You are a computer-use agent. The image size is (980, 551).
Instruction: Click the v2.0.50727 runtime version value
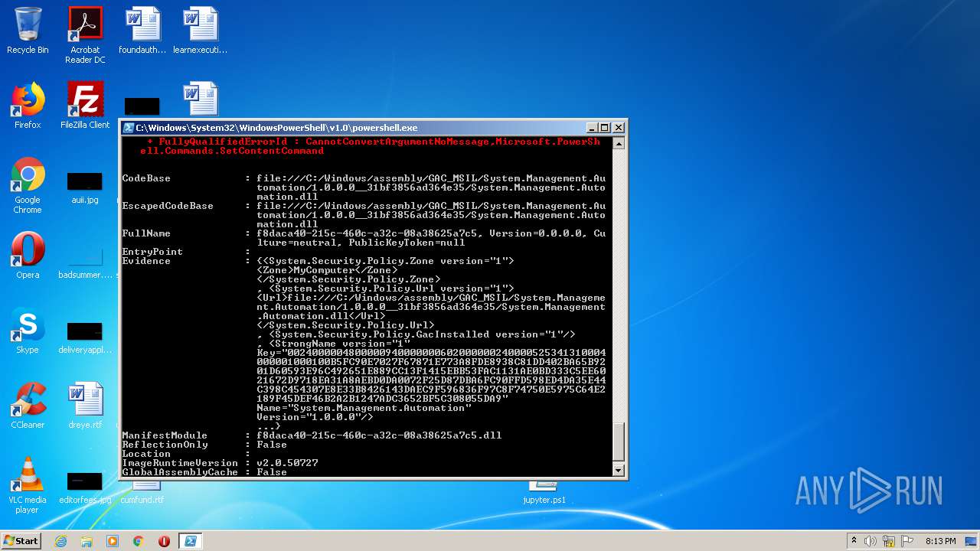click(287, 463)
